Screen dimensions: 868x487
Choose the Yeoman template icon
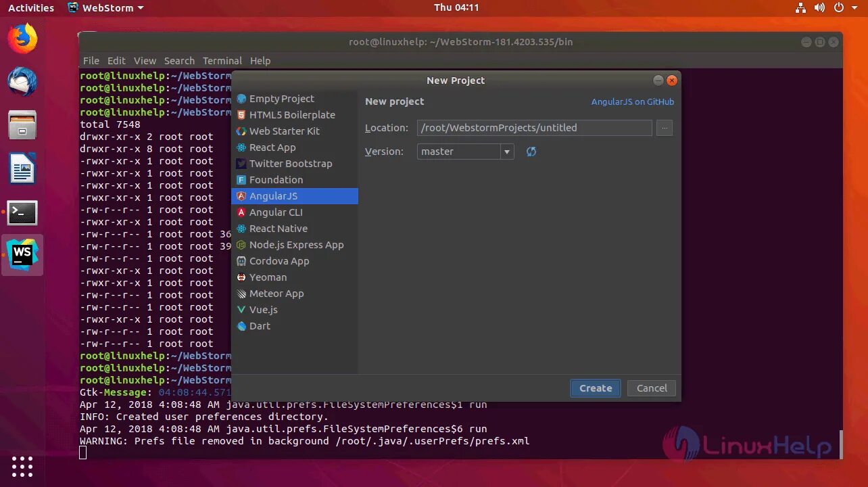coord(241,277)
